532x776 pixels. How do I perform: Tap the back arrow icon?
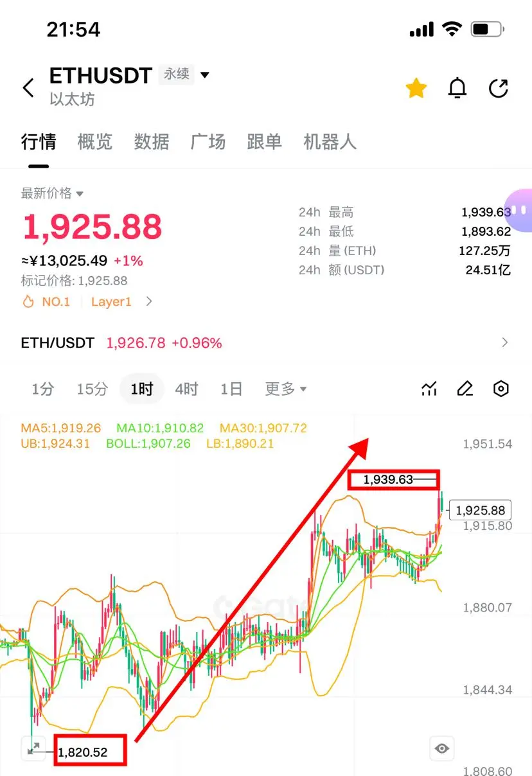point(28,88)
